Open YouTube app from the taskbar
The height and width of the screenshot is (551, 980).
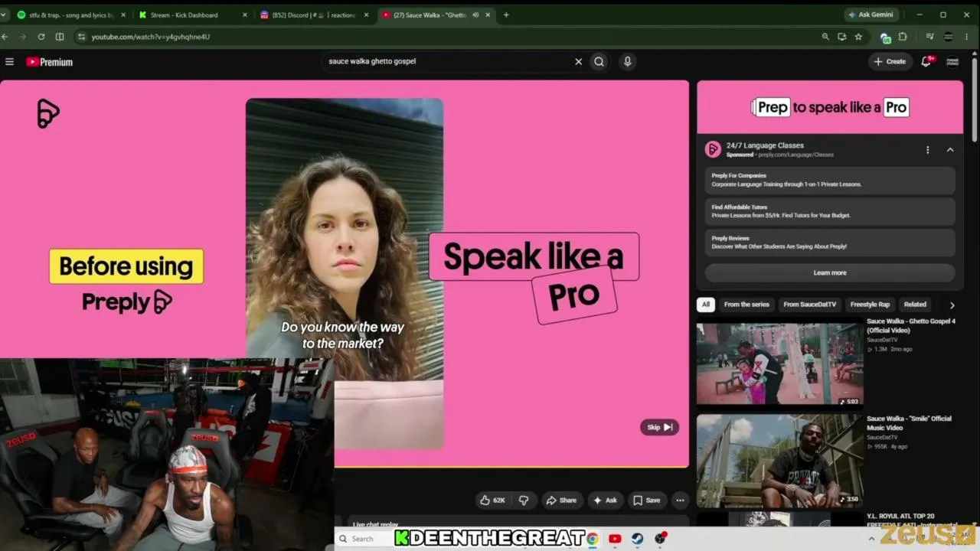615,539
